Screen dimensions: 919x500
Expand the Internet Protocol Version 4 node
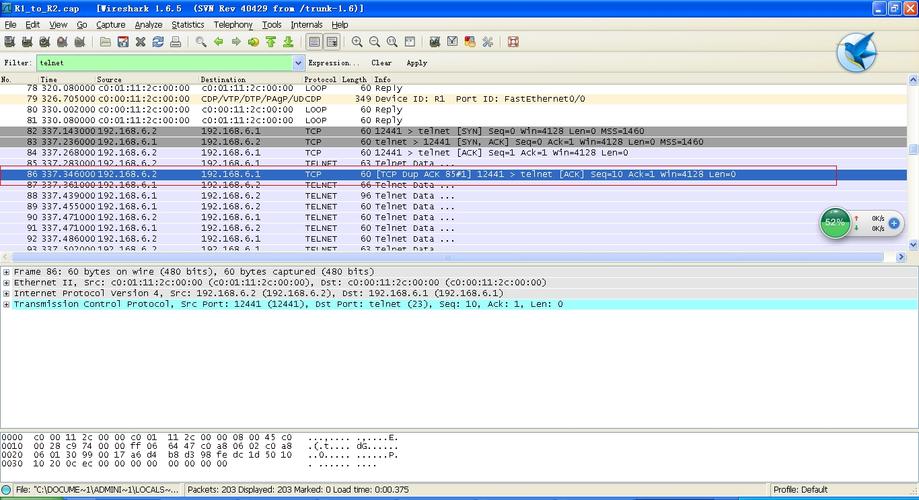[6, 294]
